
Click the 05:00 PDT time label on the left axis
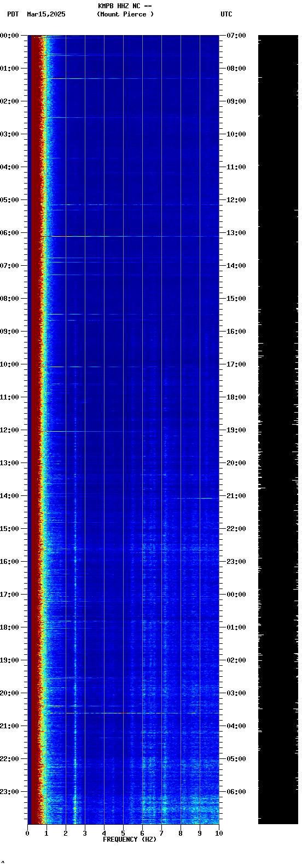[x=9, y=200]
